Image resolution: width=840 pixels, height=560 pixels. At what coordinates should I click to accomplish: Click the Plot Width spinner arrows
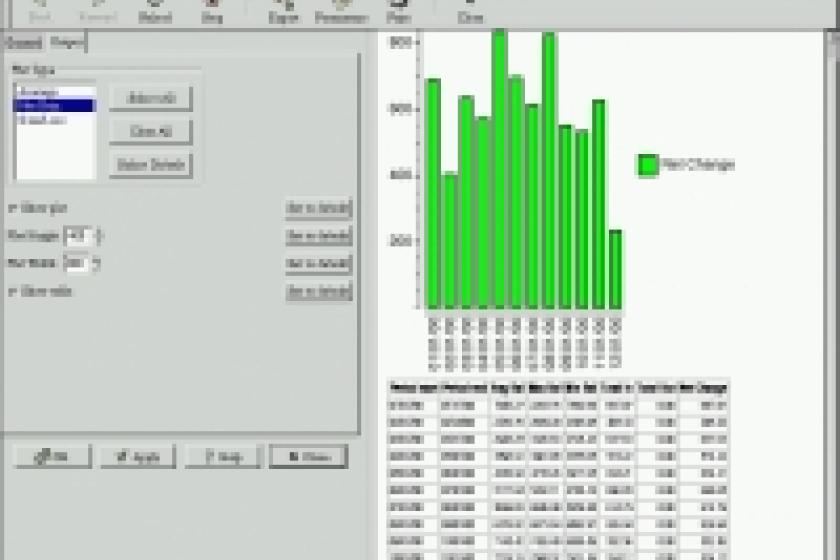(96, 263)
